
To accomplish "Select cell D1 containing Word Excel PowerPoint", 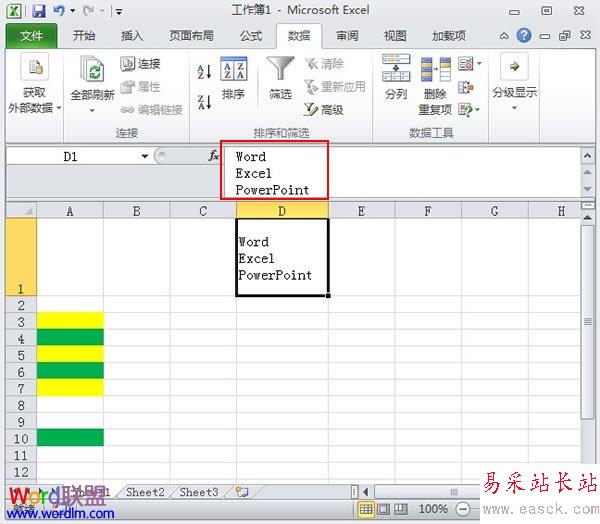I will [282, 257].
